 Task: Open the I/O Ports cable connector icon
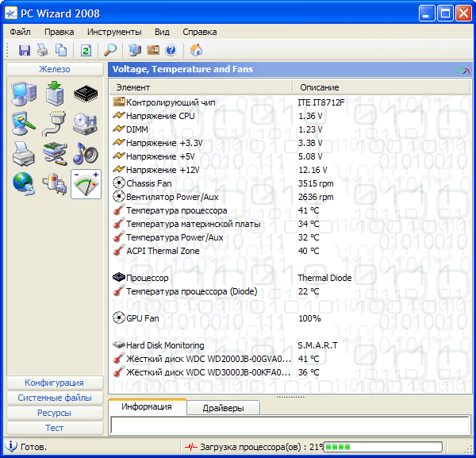click(x=55, y=123)
